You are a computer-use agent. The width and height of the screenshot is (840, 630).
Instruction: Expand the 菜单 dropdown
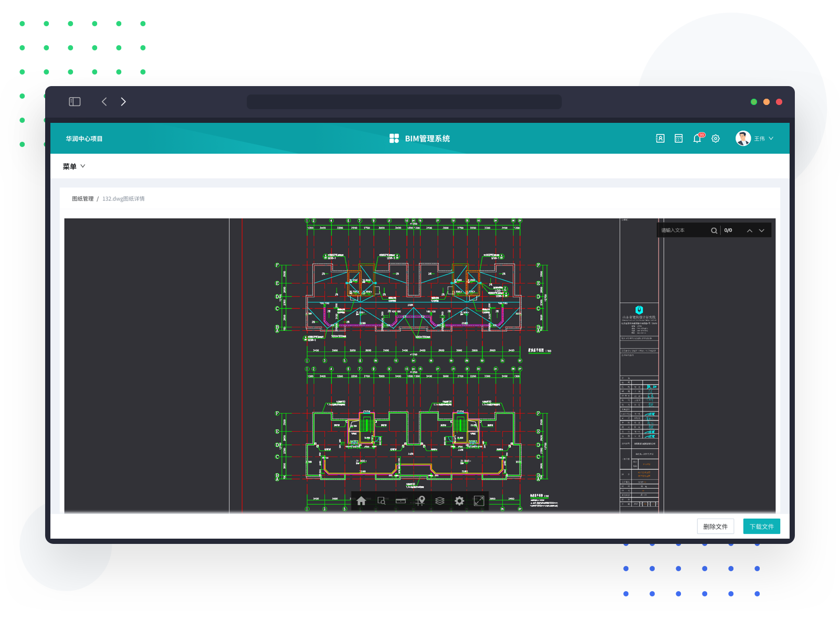73,166
